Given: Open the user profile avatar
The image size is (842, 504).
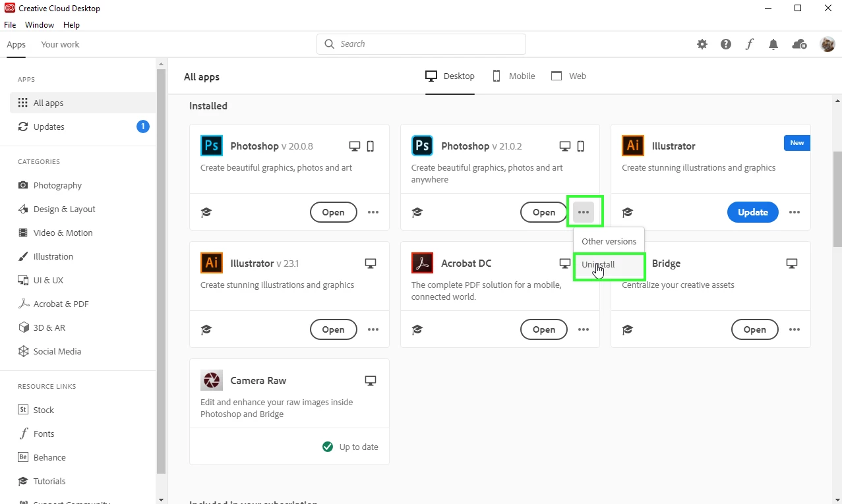Looking at the screenshot, I should pos(827,44).
